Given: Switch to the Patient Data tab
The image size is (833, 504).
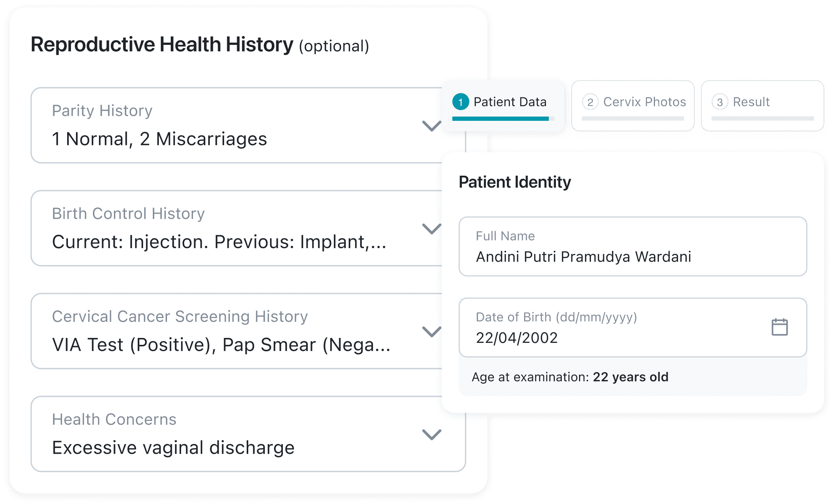Looking at the screenshot, I should tap(510, 102).
